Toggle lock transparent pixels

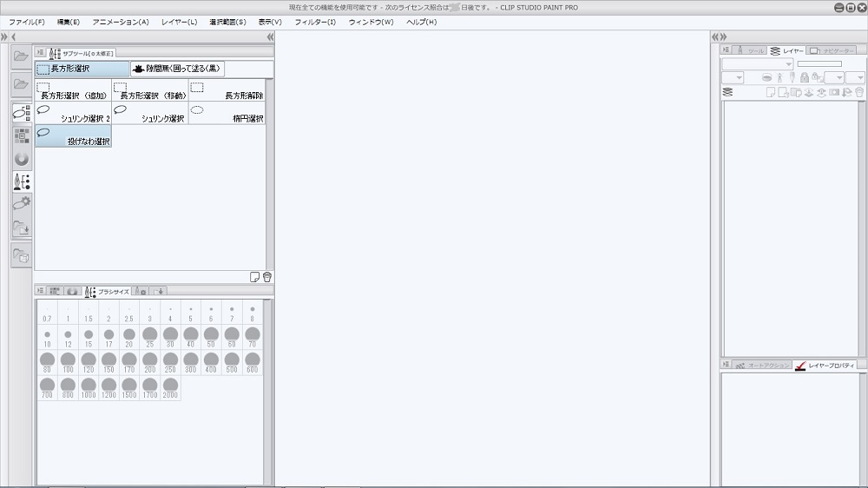click(x=817, y=77)
